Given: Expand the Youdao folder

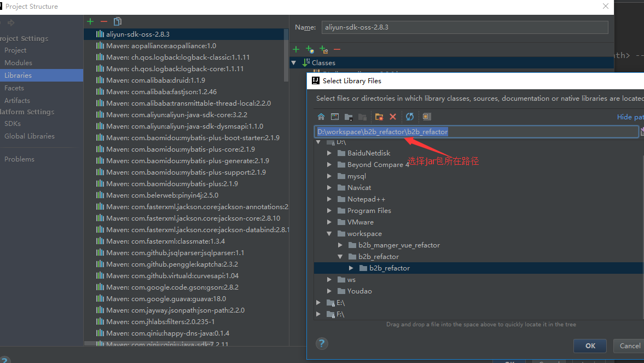Looking at the screenshot, I should coord(329,291).
